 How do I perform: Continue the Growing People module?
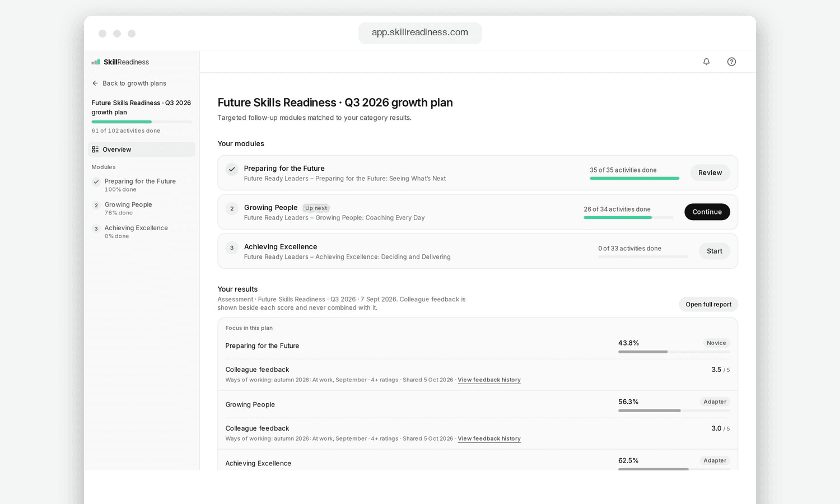[707, 212]
